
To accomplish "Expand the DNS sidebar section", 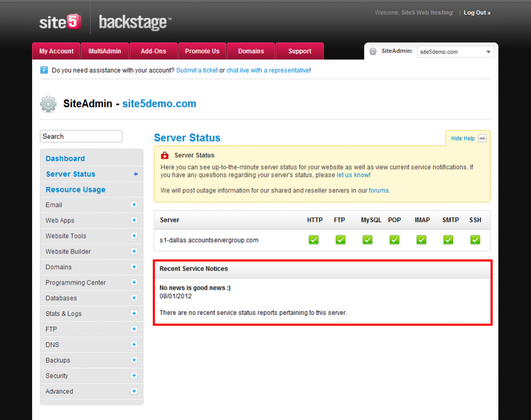I will [x=134, y=344].
